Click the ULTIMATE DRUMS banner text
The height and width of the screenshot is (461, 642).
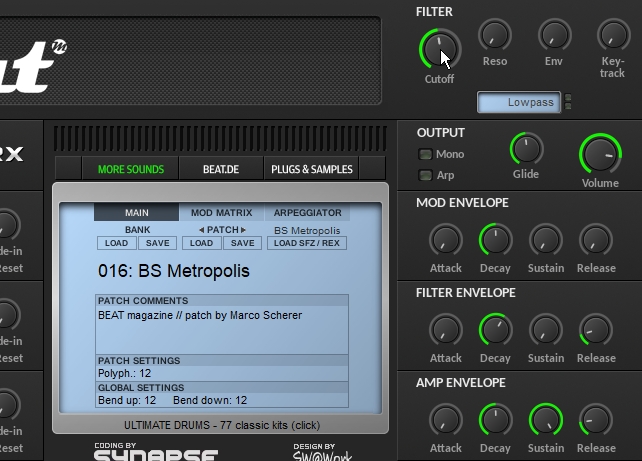click(220, 424)
